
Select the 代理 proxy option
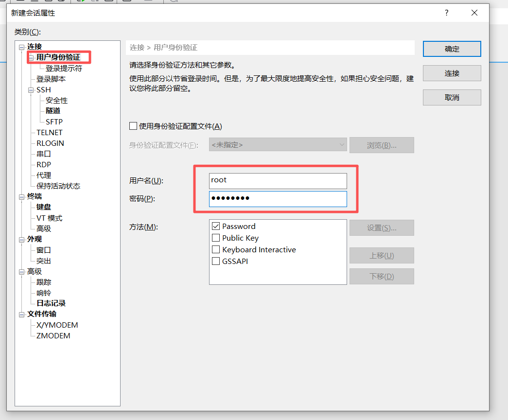43,175
